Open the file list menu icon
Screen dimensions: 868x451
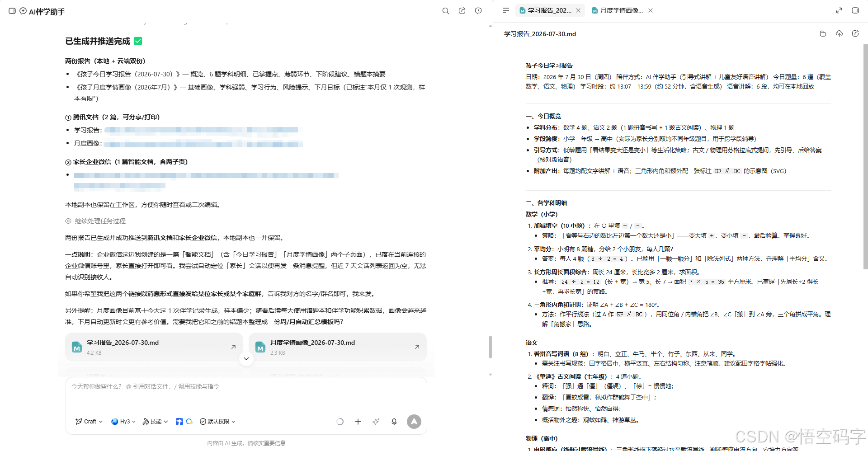click(506, 10)
